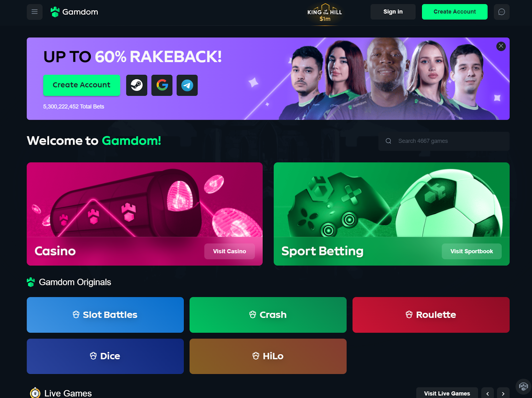Image resolution: width=532 pixels, height=398 pixels.
Task: Open the Slot Battles game tile
Action: point(105,315)
